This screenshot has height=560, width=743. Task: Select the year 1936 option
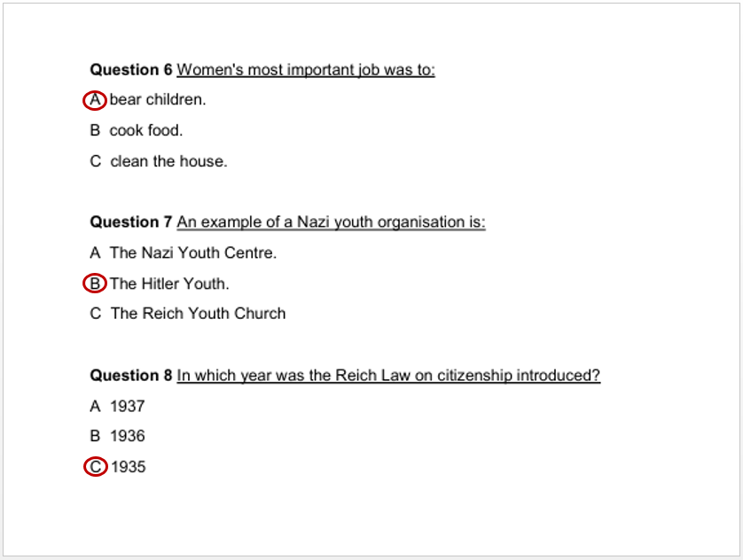click(x=128, y=436)
